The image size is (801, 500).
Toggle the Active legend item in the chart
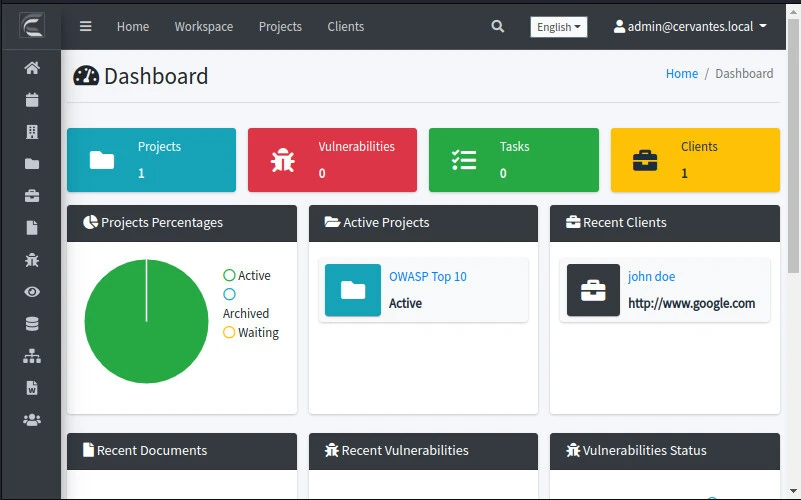click(247, 275)
